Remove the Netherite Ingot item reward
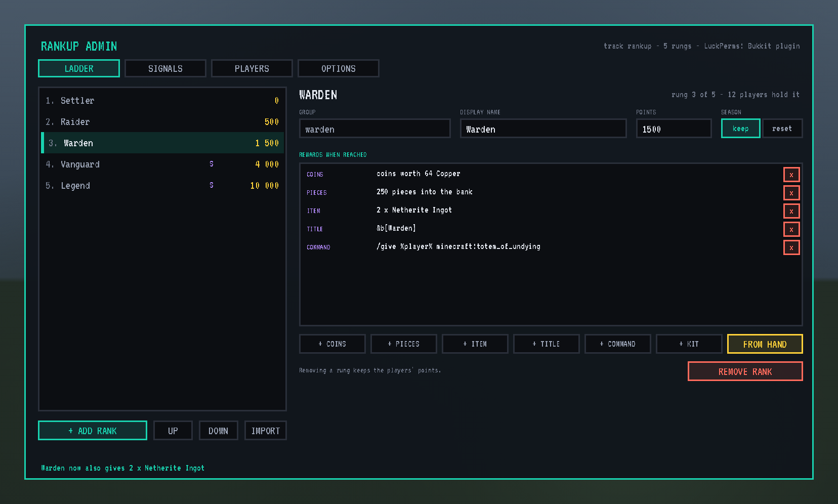The width and height of the screenshot is (838, 504). point(791,211)
